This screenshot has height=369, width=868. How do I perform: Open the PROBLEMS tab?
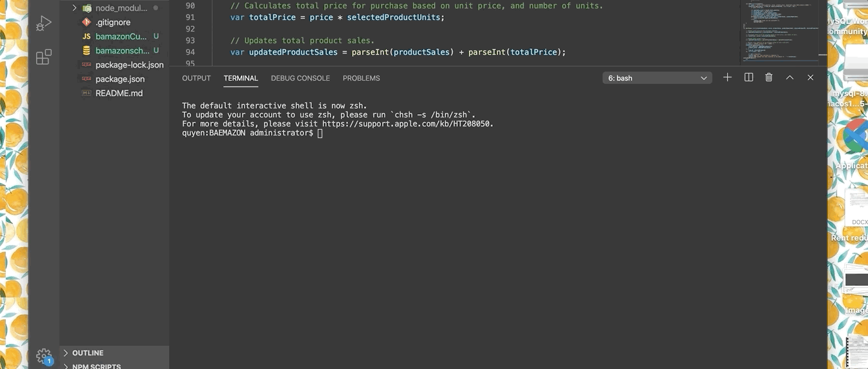[361, 78]
